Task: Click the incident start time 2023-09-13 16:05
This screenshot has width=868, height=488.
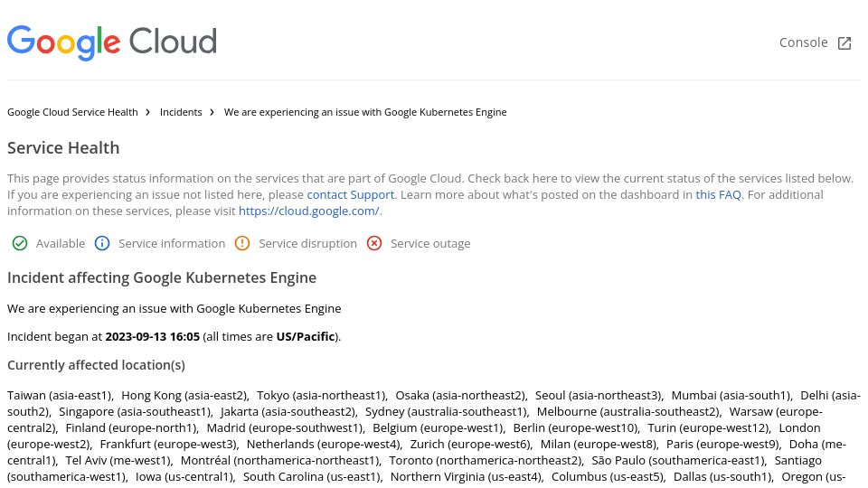Action: tap(152, 336)
